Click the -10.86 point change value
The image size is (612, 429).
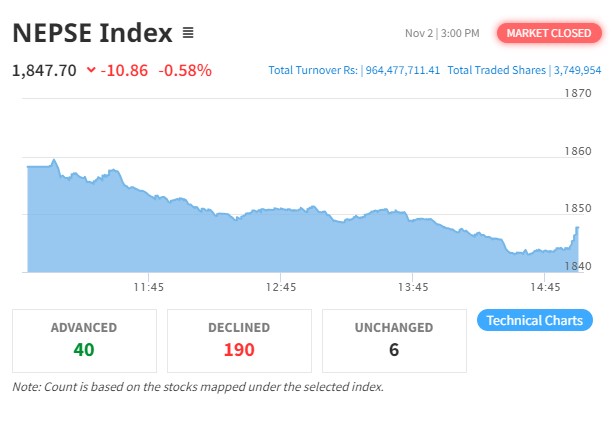pos(126,71)
